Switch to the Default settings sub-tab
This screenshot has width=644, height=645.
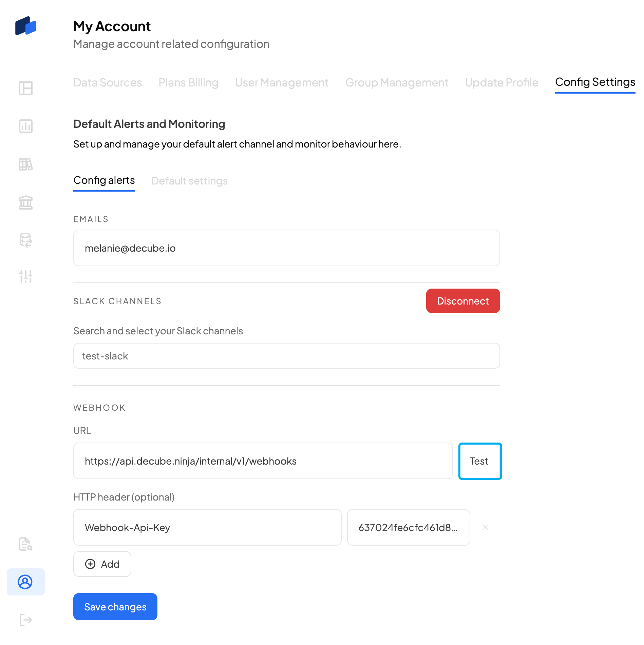coord(189,181)
